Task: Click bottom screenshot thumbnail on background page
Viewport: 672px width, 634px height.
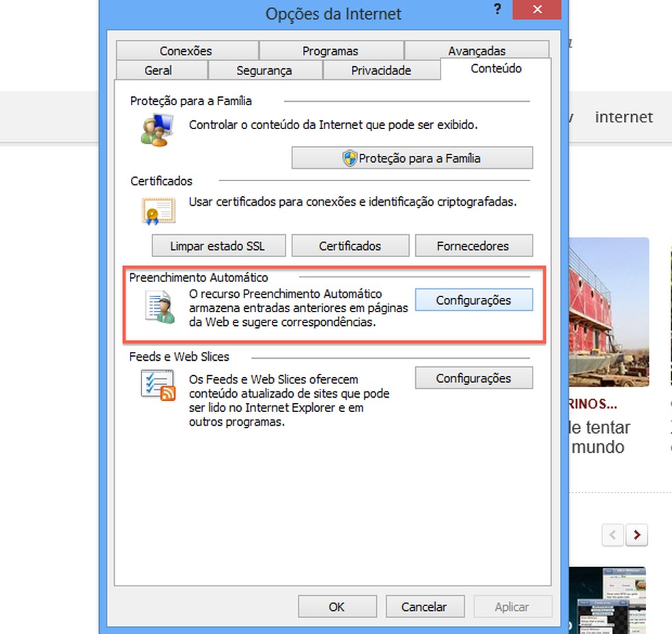Action: point(607,600)
